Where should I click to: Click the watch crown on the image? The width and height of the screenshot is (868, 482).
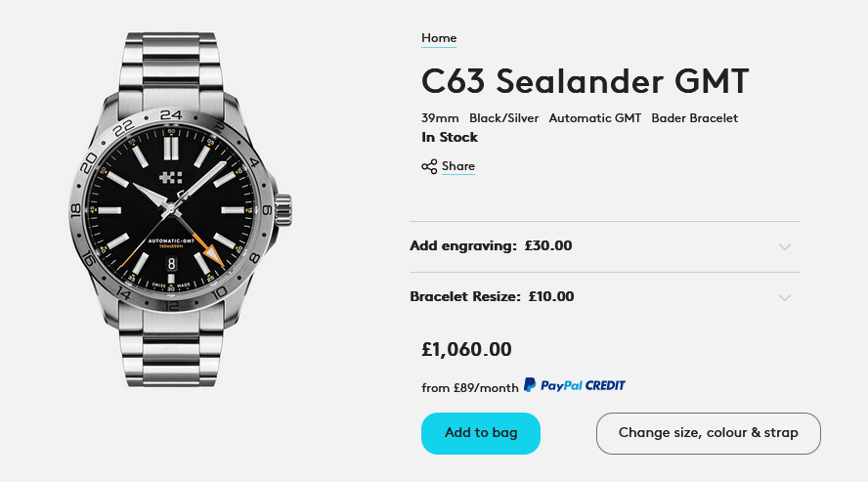tap(283, 208)
